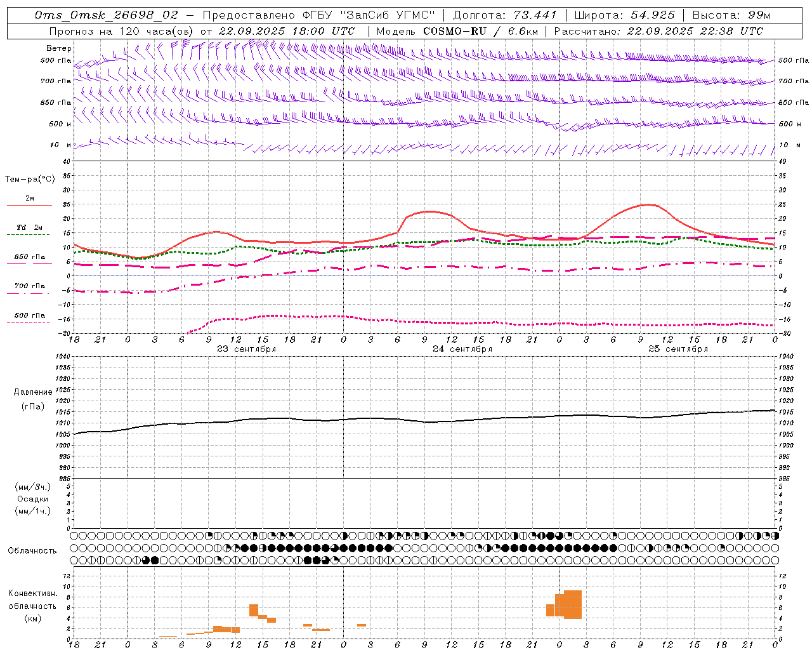The height and width of the screenshot is (650, 812).
Task: Click the Облачность row label
Action: tap(32, 551)
